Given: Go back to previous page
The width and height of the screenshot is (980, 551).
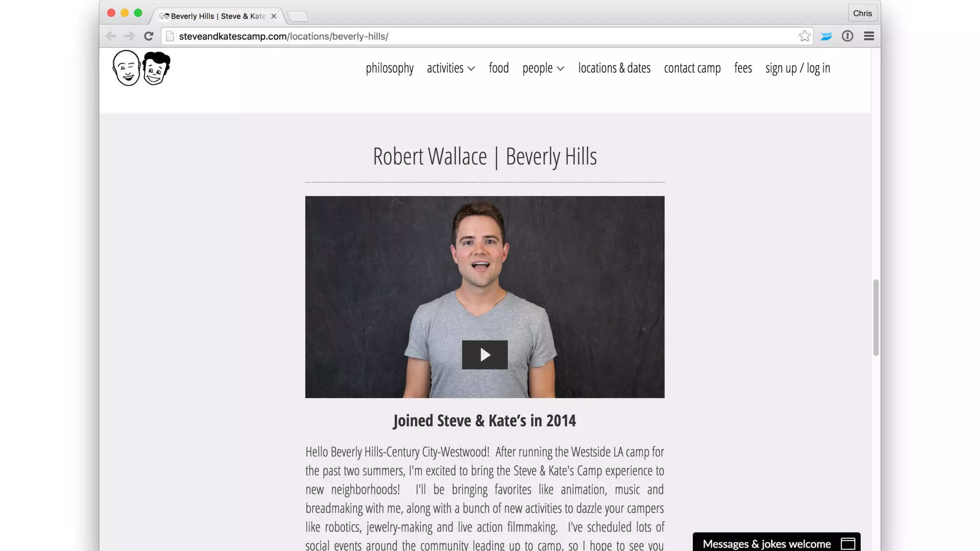Looking at the screenshot, I should 111,36.
